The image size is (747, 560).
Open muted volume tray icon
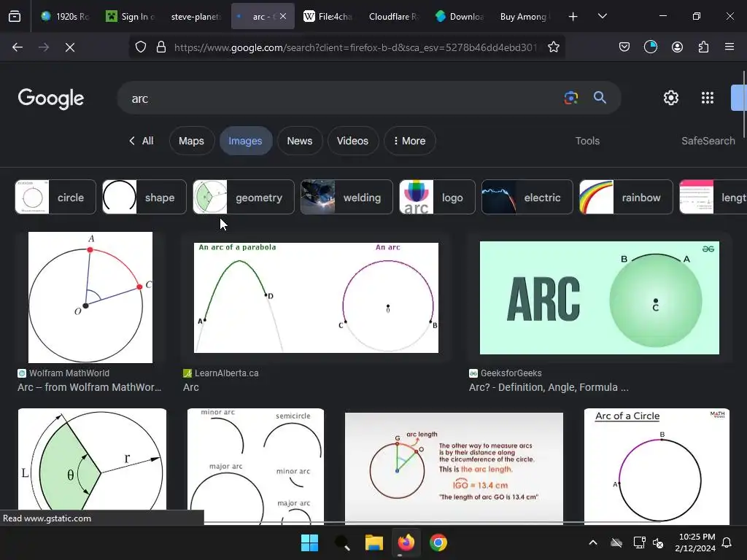point(658,542)
